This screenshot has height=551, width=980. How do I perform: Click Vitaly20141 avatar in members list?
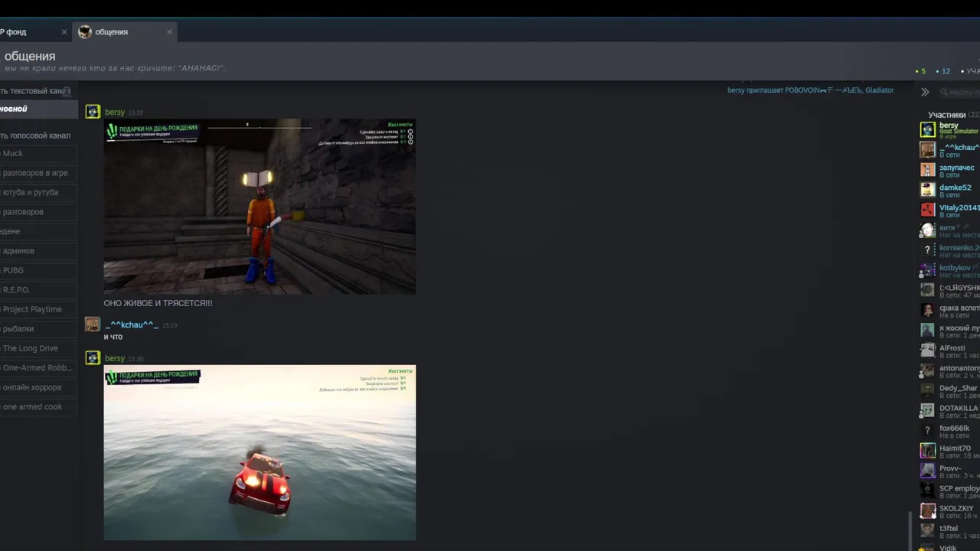[x=927, y=209]
